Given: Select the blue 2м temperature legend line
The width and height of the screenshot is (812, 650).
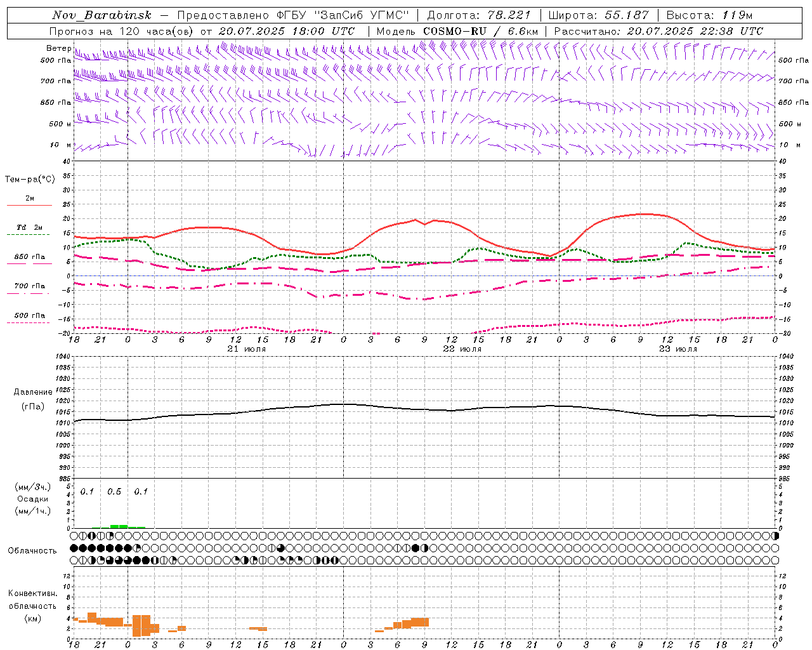Looking at the screenshot, I should (29, 205).
